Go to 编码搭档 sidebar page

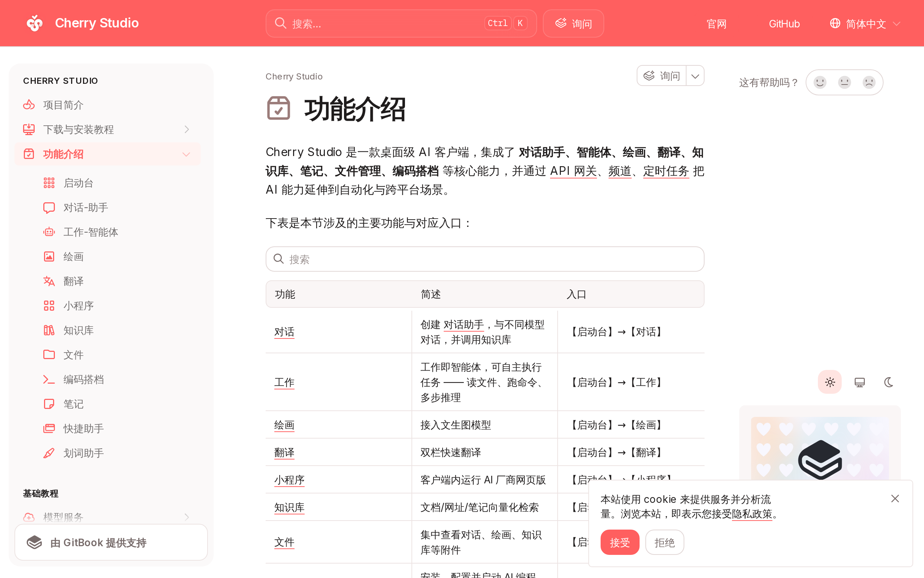click(x=117, y=379)
